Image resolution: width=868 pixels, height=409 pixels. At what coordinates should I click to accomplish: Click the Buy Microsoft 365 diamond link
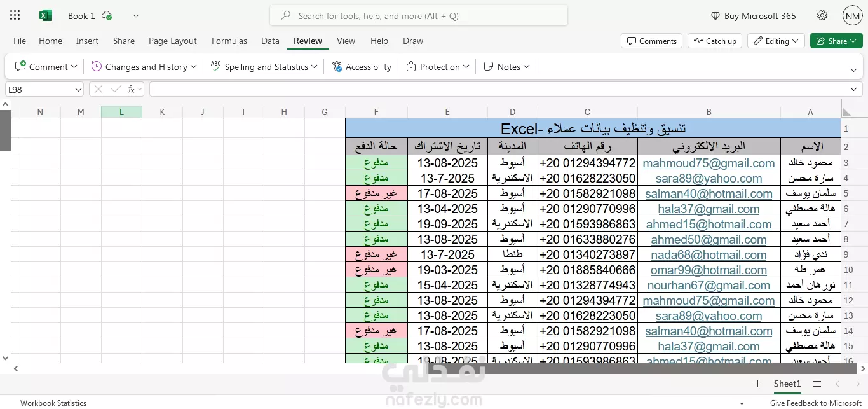[753, 16]
